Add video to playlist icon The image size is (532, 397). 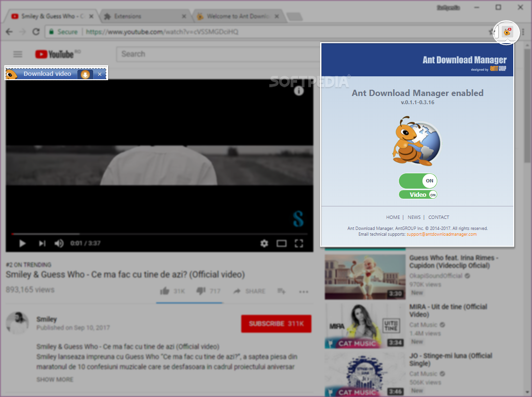(x=281, y=291)
